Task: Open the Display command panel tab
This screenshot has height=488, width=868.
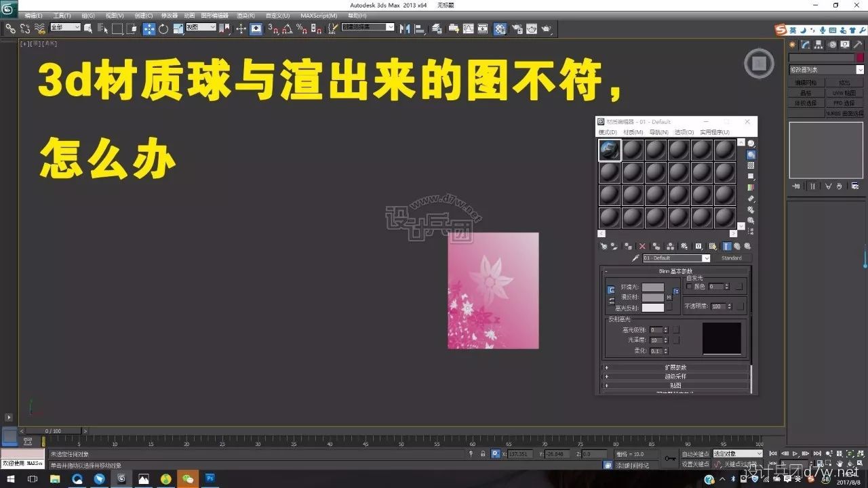Action: click(845, 45)
